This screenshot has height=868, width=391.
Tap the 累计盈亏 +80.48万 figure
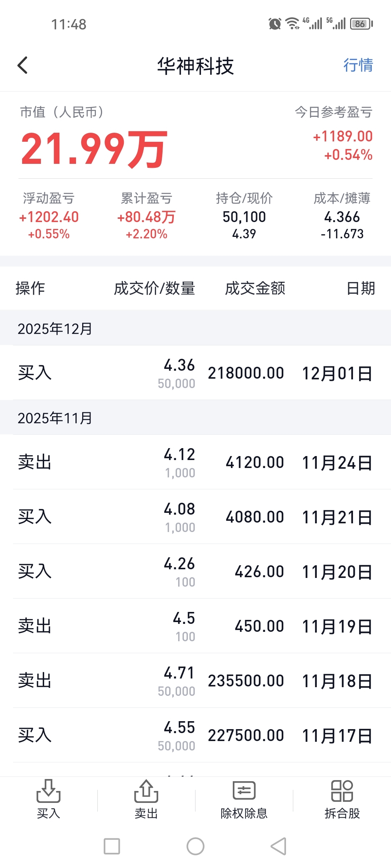(x=146, y=217)
